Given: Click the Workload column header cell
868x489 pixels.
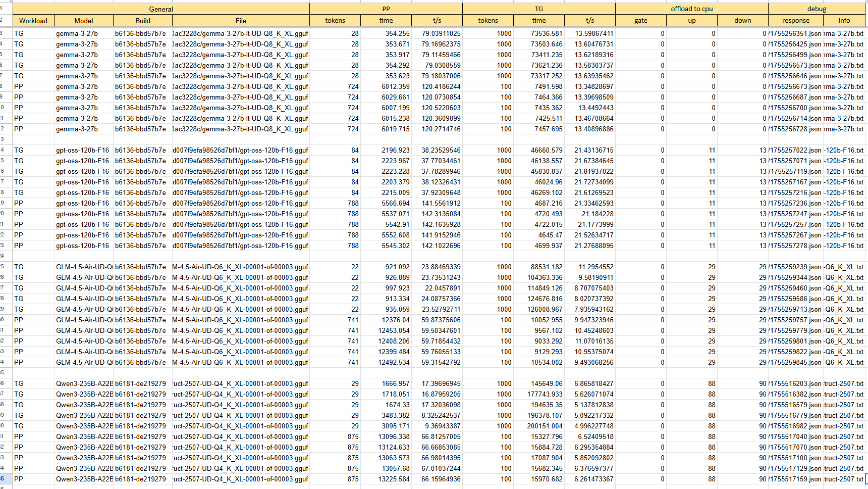Looking at the screenshot, I should (33, 21).
